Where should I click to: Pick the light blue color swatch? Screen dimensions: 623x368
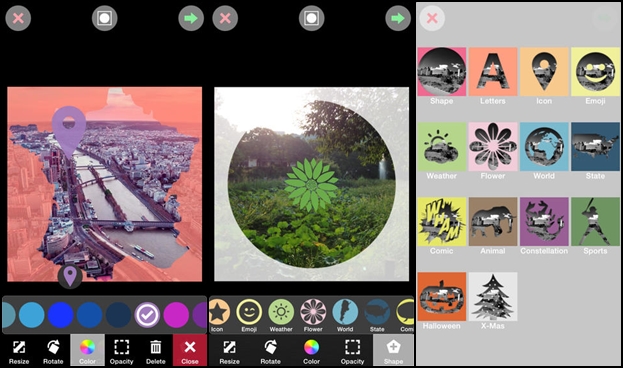[x=31, y=315]
